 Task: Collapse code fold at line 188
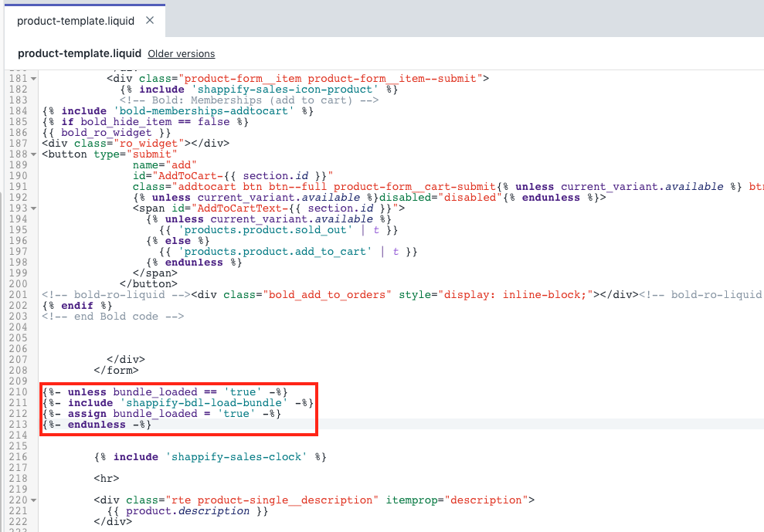(34, 154)
